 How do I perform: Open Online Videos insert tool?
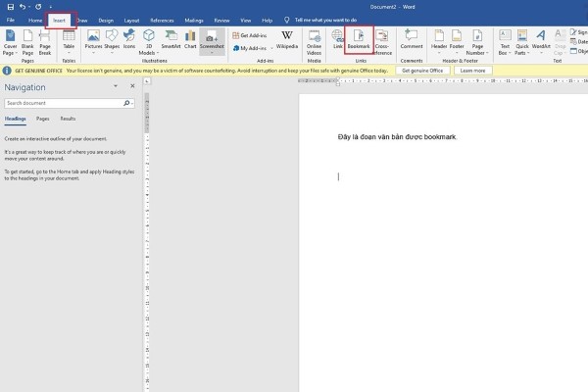point(314,46)
